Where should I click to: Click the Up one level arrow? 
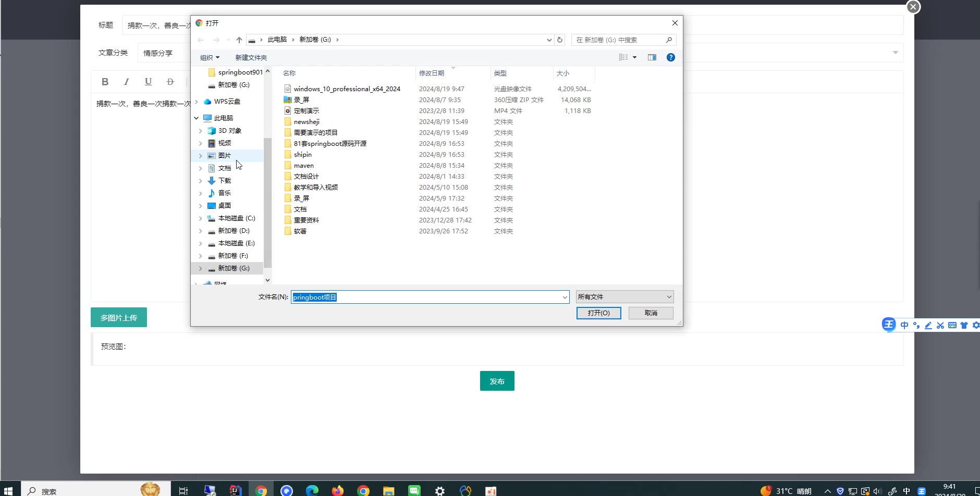pos(239,40)
